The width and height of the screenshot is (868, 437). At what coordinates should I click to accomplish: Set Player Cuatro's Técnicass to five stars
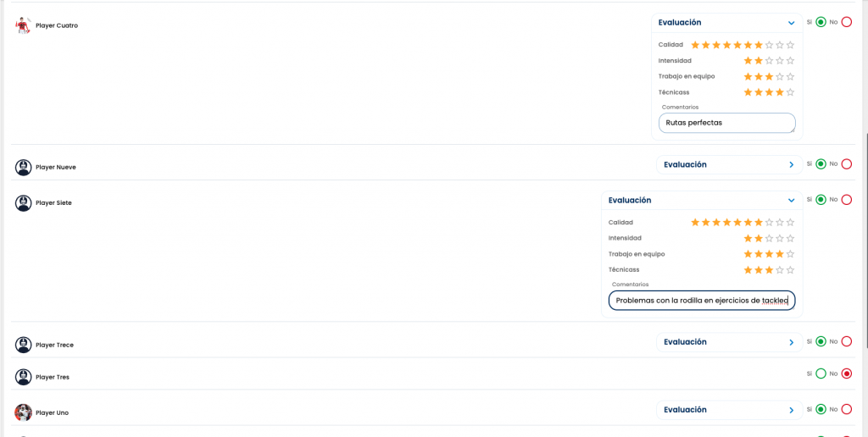790,92
